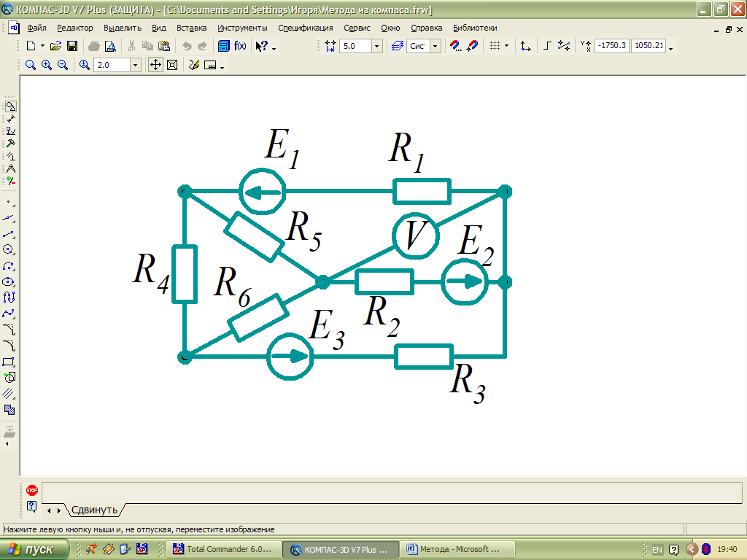Toggle the grid display
747x560 pixels.
495,46
